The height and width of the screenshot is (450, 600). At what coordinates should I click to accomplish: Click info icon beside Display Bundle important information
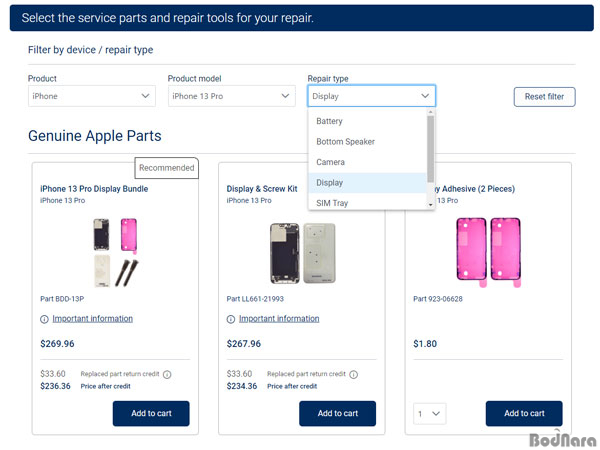click(44, 319)
